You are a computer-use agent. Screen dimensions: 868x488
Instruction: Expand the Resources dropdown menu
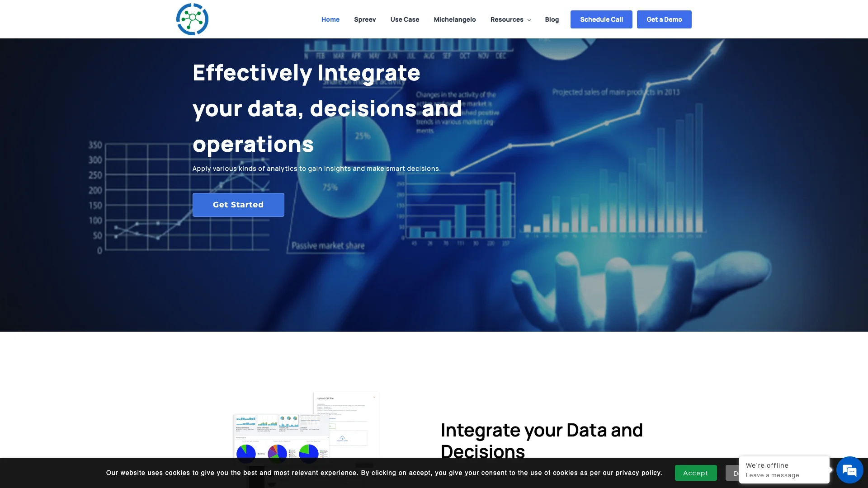tap(510, 19)
